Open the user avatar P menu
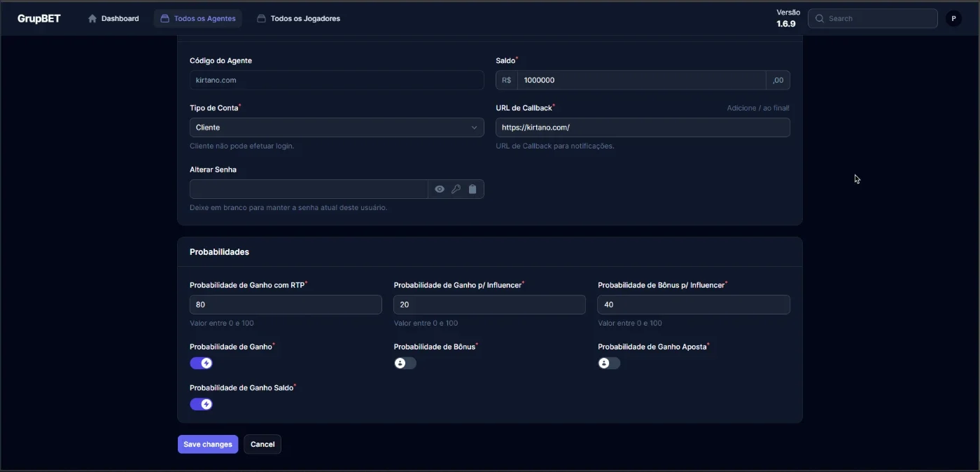980x472 pixels. tap(953, 19)
